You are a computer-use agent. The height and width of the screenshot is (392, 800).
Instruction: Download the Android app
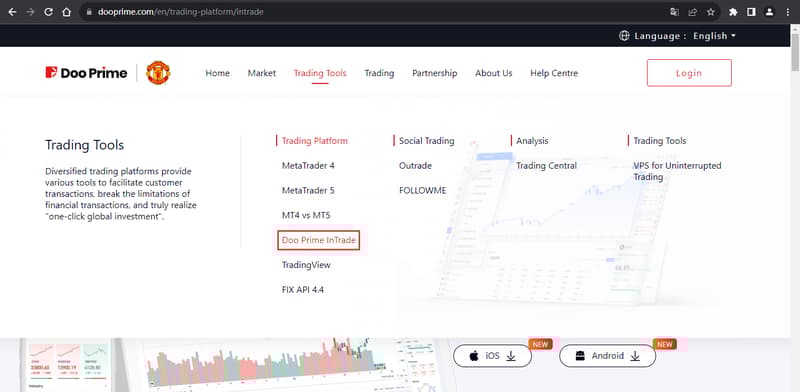608,356
